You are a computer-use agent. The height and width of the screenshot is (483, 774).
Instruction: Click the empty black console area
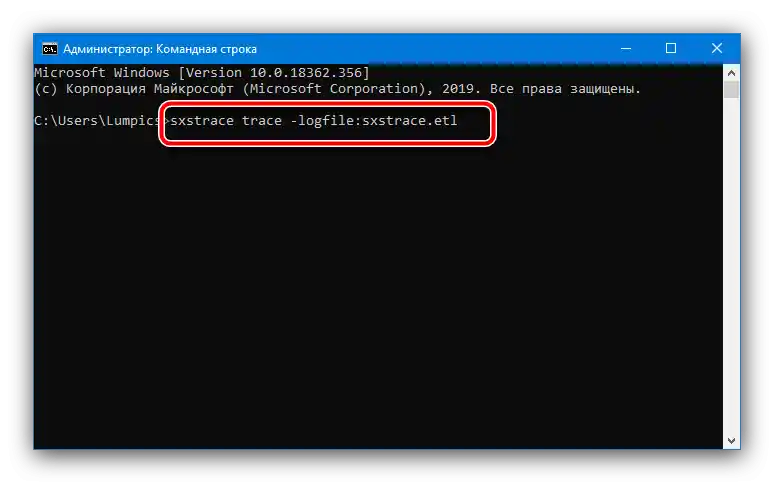(380, 300)
